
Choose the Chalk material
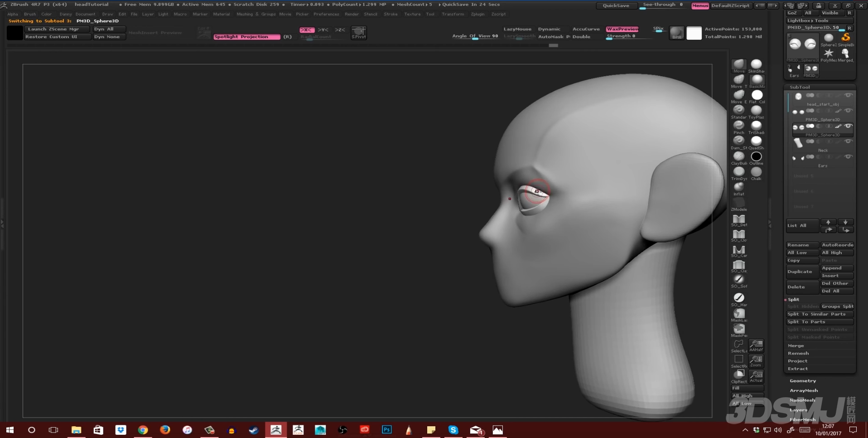click(x=756, y=172)
